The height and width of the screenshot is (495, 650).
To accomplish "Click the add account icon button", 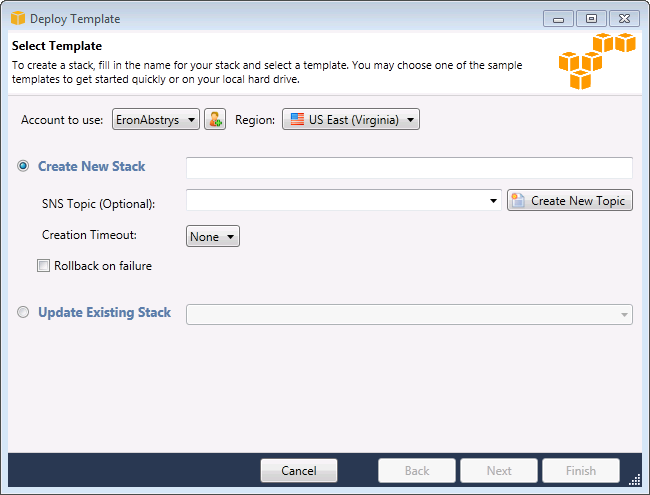I will pyautogui.click(x=215, y=120).
